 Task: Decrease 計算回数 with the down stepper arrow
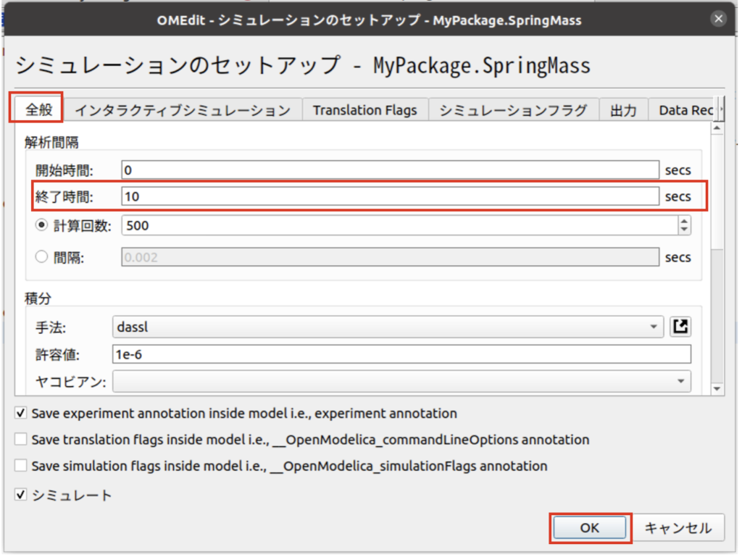[684, 230]
